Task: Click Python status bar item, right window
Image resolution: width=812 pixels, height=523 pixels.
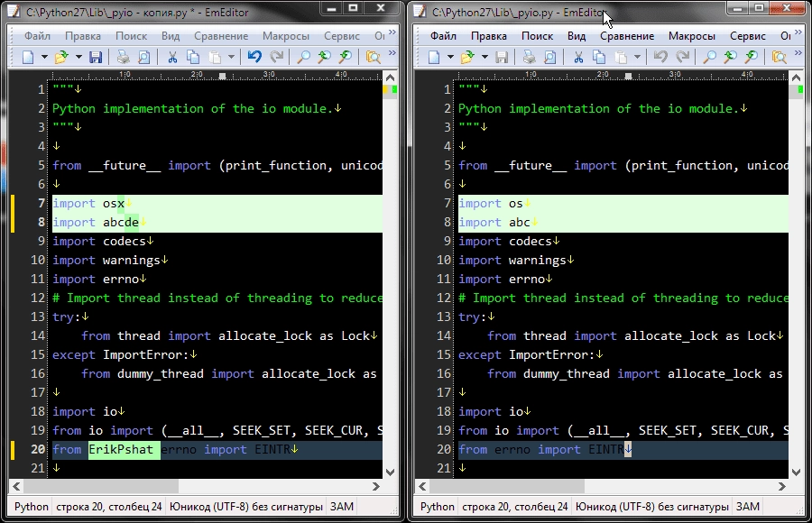Action: click(437, 507)
